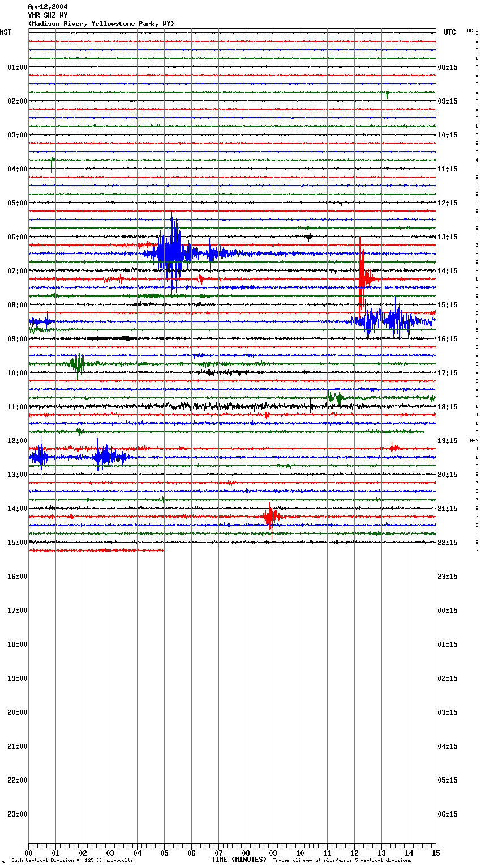Click the "15:15" UTC time label
This screenshot has width=481, height=868.
pyautogui.click(x=448, y=305)
